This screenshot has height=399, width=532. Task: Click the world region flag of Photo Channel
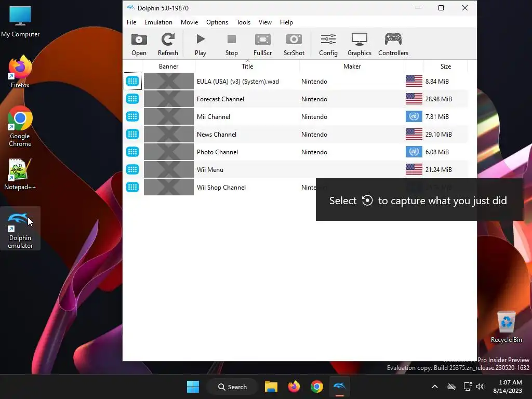(414, 152)
